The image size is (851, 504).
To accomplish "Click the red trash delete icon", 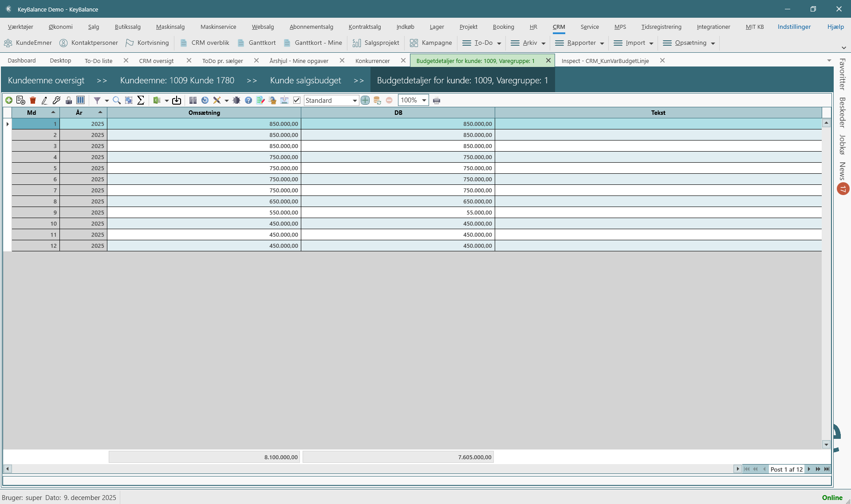I will pyautogui.click(x=33, y=101).
